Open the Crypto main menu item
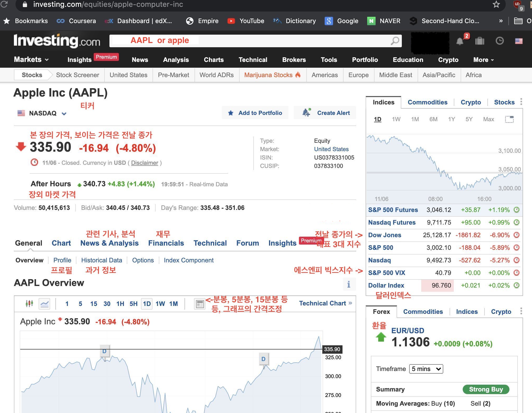 pos(448,60)
